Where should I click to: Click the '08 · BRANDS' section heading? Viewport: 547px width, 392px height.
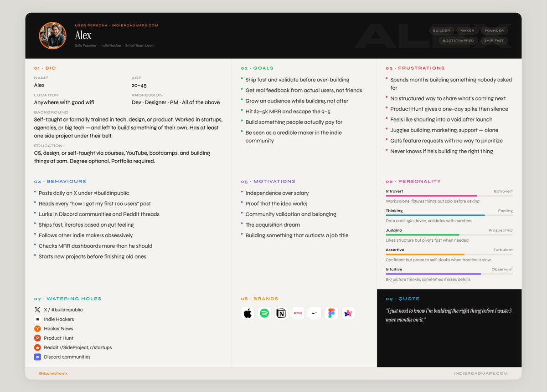[259, 299]
